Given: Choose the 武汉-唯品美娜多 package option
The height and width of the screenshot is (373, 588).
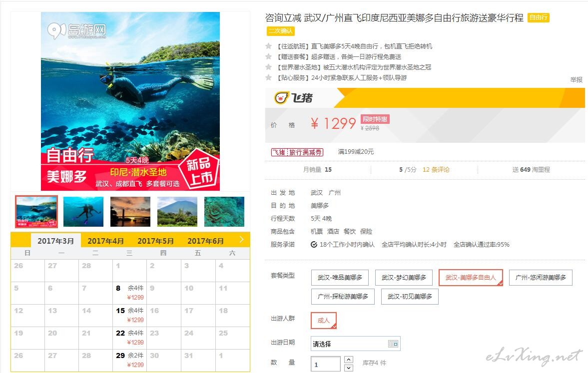Looking at the screenshot, I should (340, 278).
